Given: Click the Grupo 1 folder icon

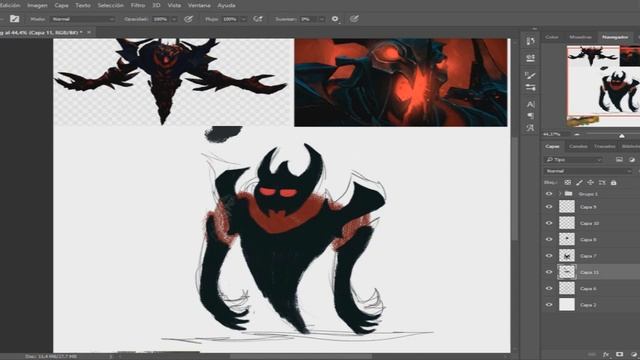Looking at the screenshot, I should (568, 193).
